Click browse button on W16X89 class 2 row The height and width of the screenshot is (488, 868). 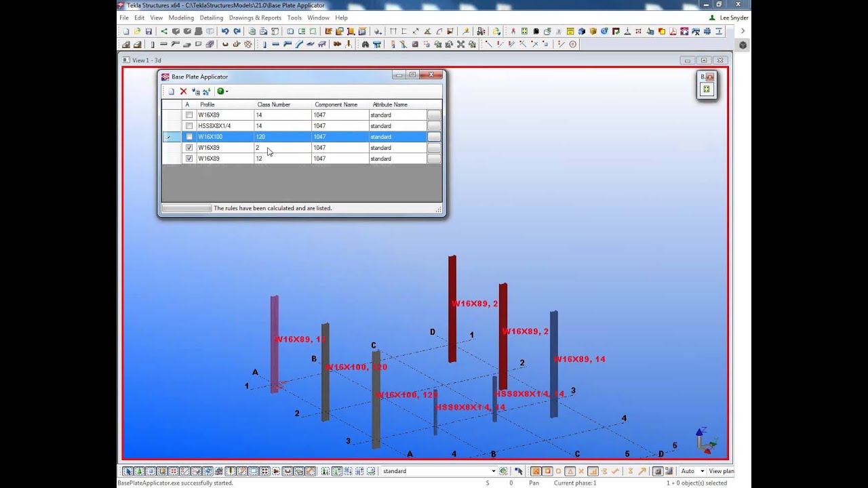click(x=434, y=148)
